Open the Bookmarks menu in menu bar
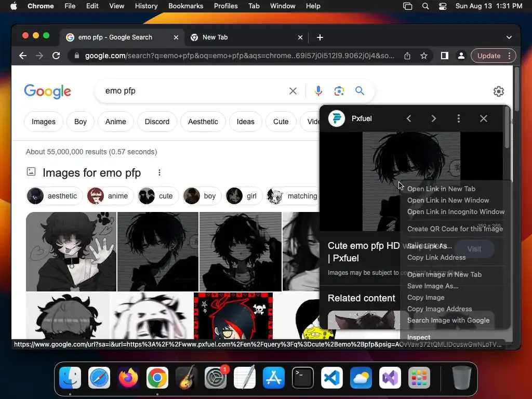 coord(185,6)
